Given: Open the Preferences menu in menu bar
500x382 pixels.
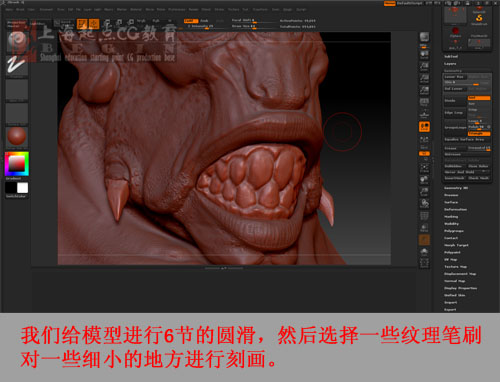Looking at the screenshot, I should click(x=176, y=10).
